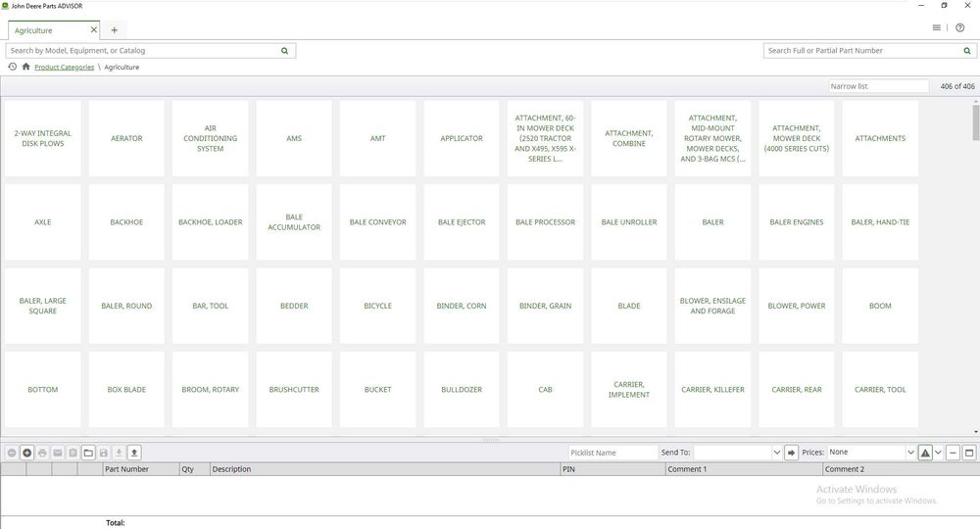
Task: Open the CARRIER, KILLEFER tile
Action: tap(712, 389)
